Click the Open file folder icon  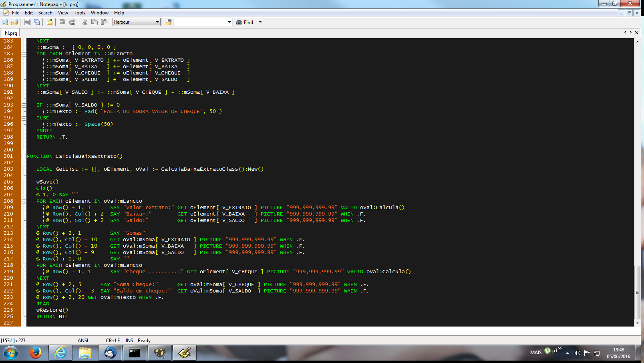[14, 22]
